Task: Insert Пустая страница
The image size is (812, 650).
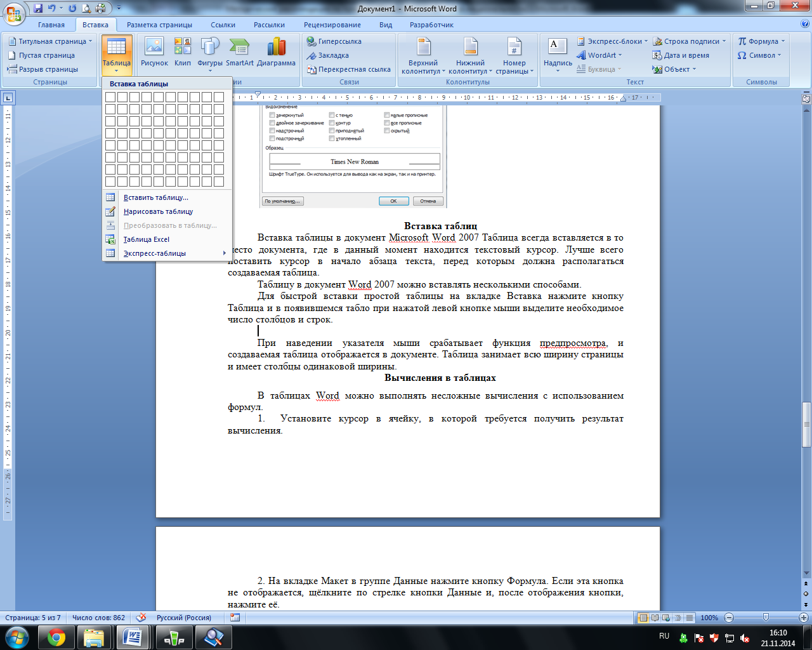Action: click(x=41, y=55)
